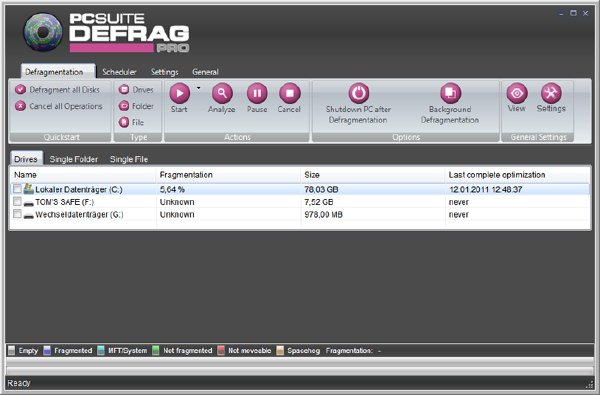600x395 pixels.
Task: Click the Cancel all Operations icon
Action: (x=20, y=106)
